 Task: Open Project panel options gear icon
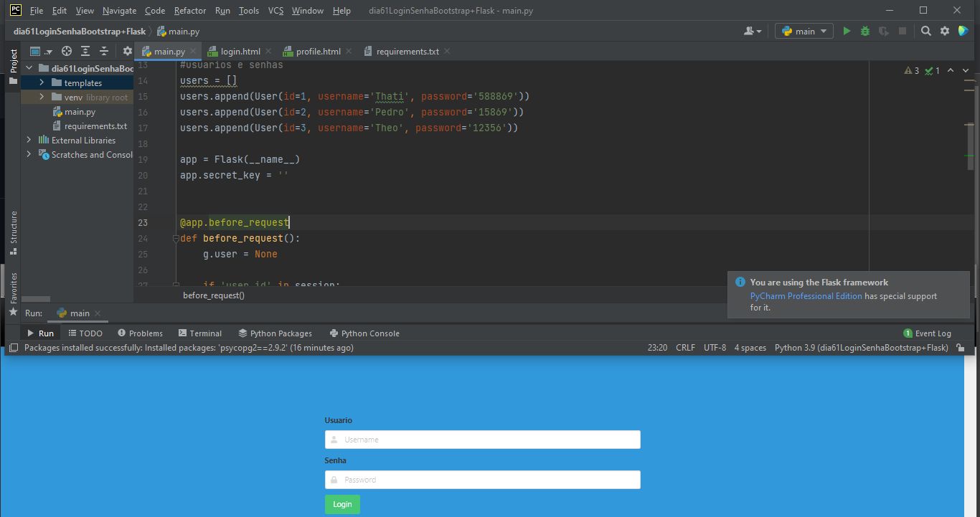[127, 51]
